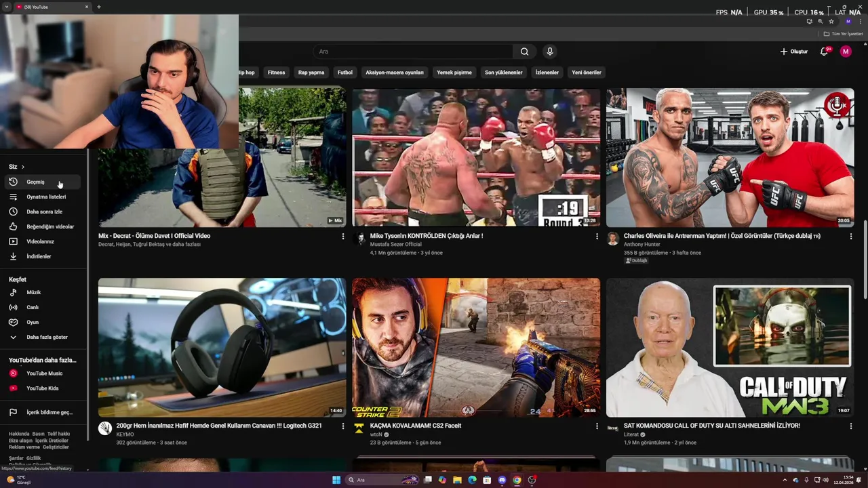Play the Call of Duty MW3 thumbnail
This screenshot has width=868, height=488.
click(730, 347)
